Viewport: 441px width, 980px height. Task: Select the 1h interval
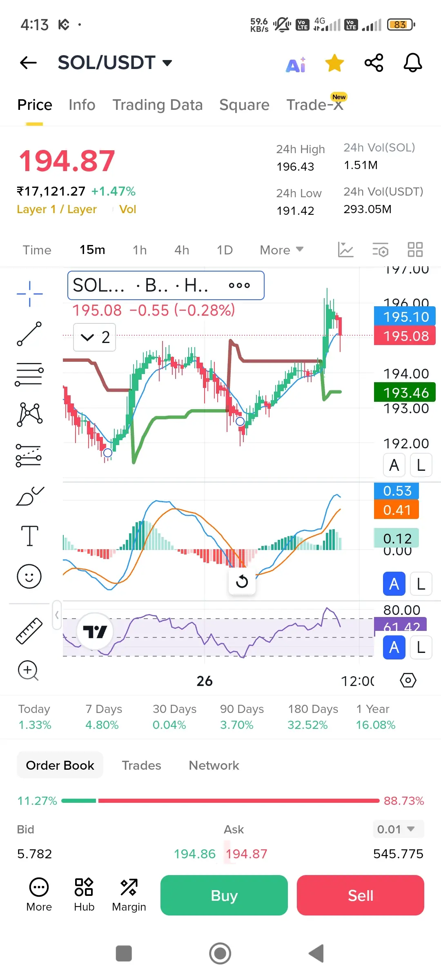click(x=140, y=250)
